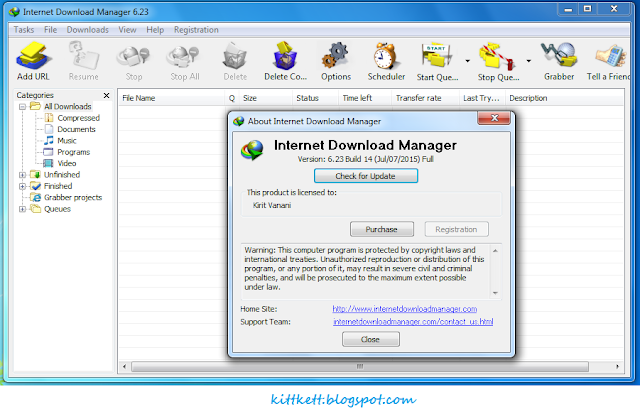
Task: Select the Programs category icon
Action: click(49, 152)
